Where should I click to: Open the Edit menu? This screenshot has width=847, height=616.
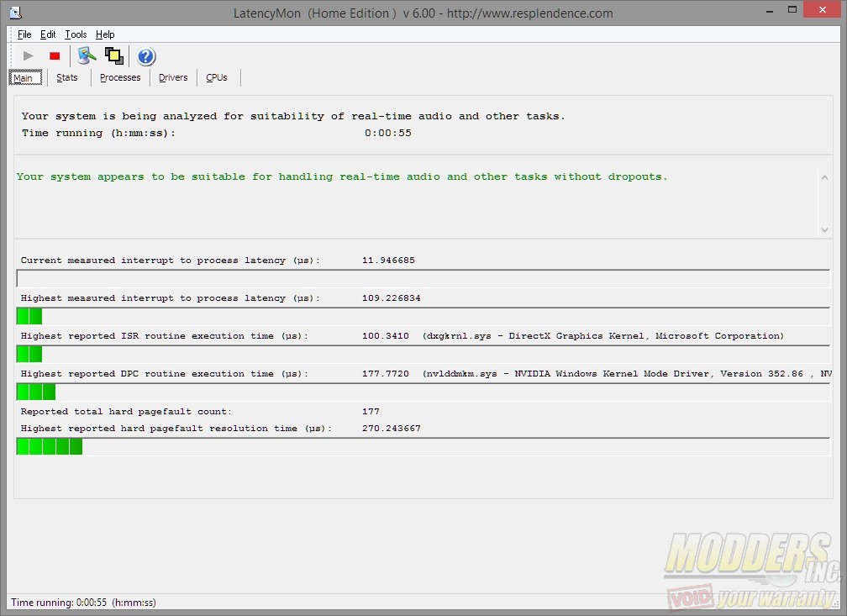tap(48, 34)
